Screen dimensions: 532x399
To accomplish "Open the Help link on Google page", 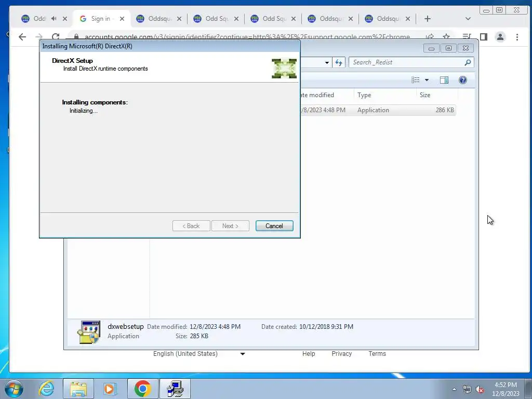I will coord(309,353).
